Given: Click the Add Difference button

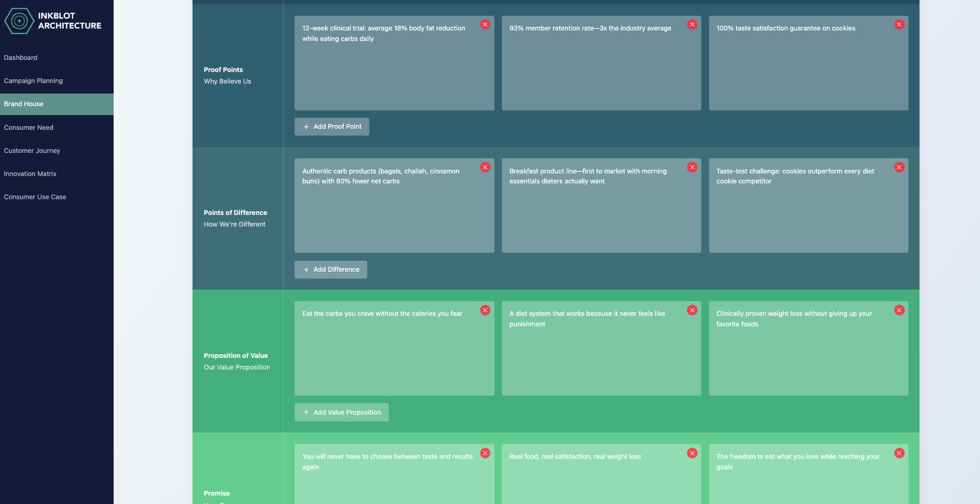Looking at the screenshot, I should click(x=331, y=270).
